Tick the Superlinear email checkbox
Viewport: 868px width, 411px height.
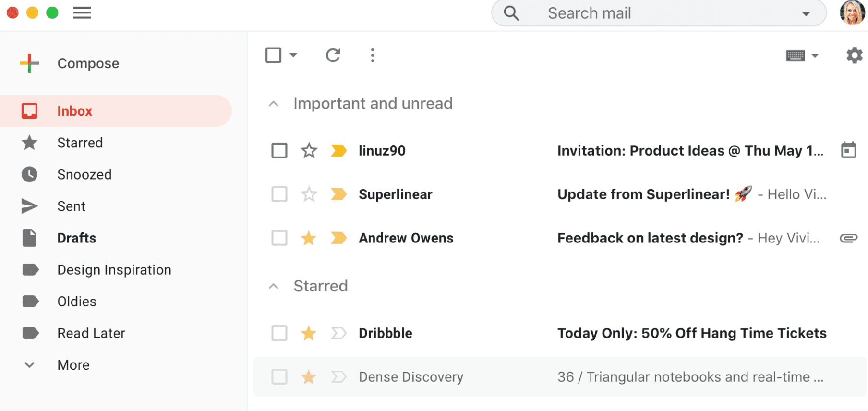(279, 194)
